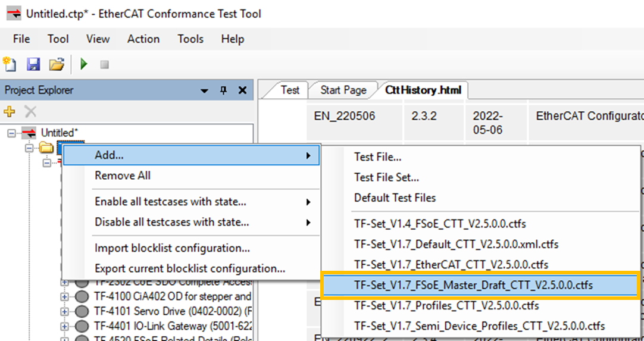Choose Test File... in the submenu

(x=480, y=157)
